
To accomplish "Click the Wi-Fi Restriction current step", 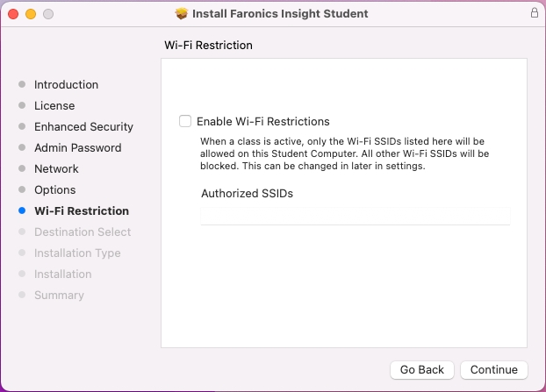I will point(81,211).
